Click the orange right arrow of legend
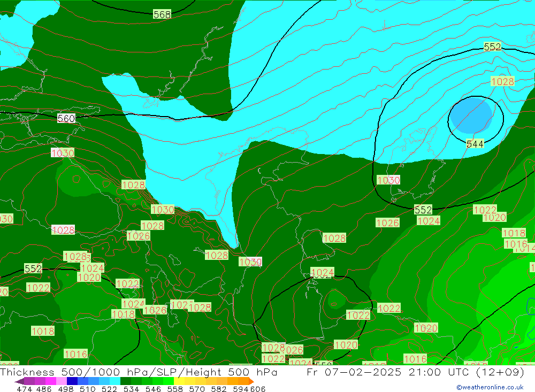535x392 pixels. pos(251,381)
